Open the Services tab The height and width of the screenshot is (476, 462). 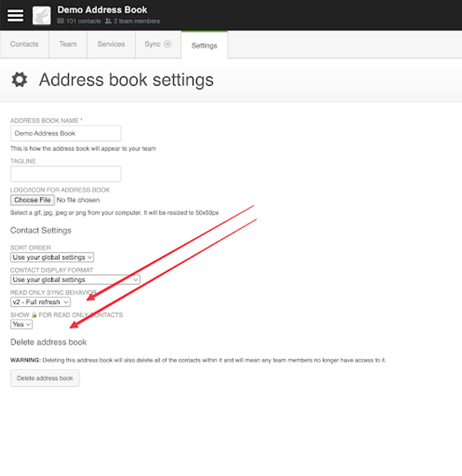coord(111,44)
